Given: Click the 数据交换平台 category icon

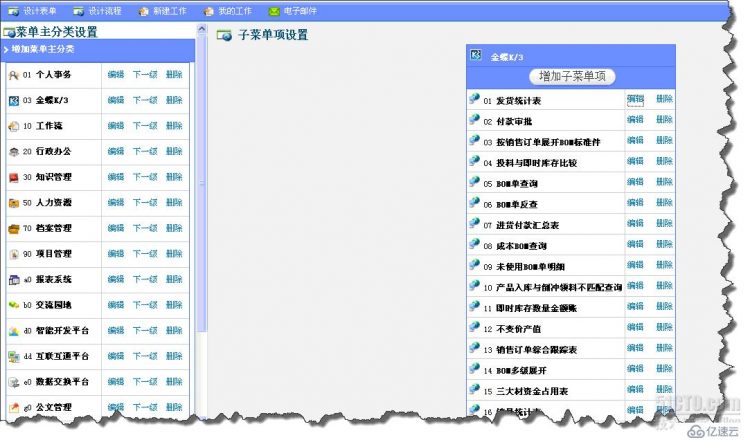Looking at the screenshot, I should tap(14, 382).
